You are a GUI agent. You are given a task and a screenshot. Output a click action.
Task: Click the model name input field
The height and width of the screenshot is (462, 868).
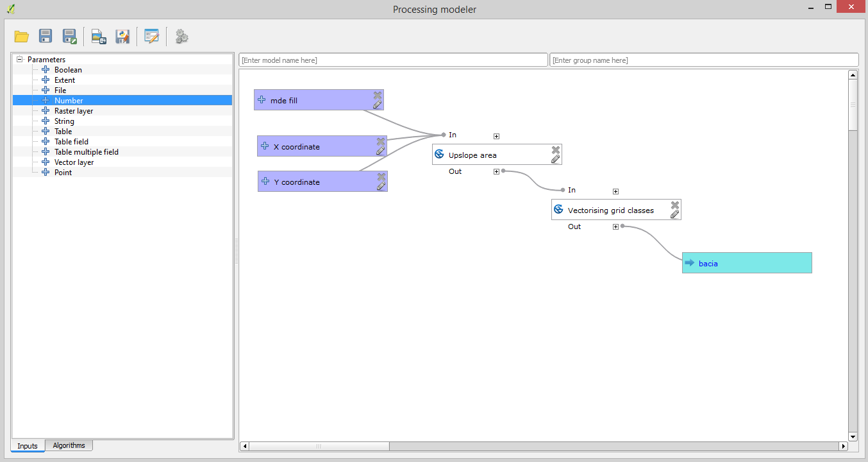[x=393, y=60]
